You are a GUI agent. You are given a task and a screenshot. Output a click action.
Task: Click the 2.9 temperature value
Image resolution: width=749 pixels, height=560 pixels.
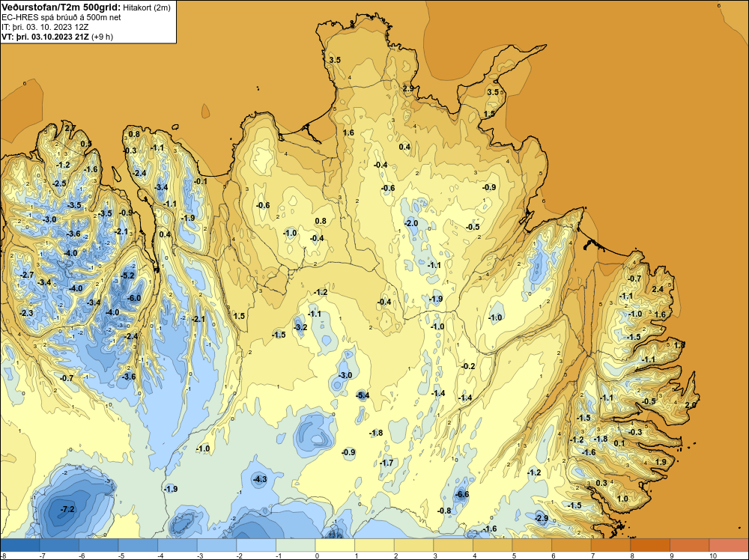point(408,89)
